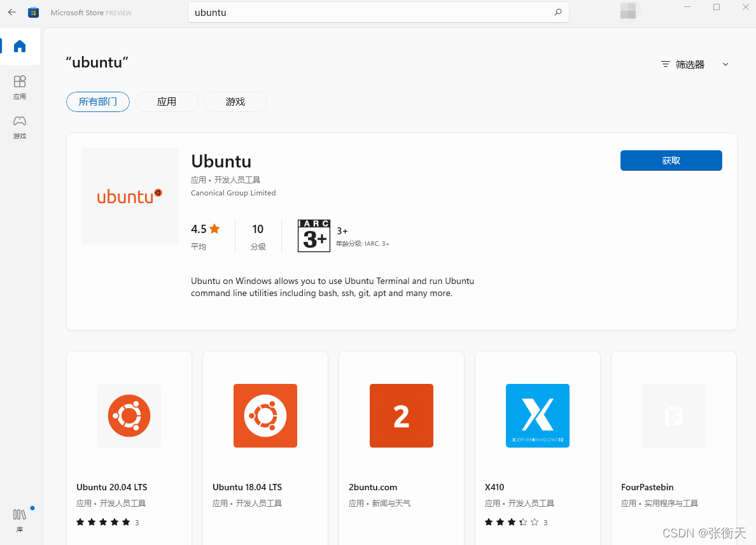Click in the search box containing ubuntu
The image size is (756, 545).
[x=379, y=13]
